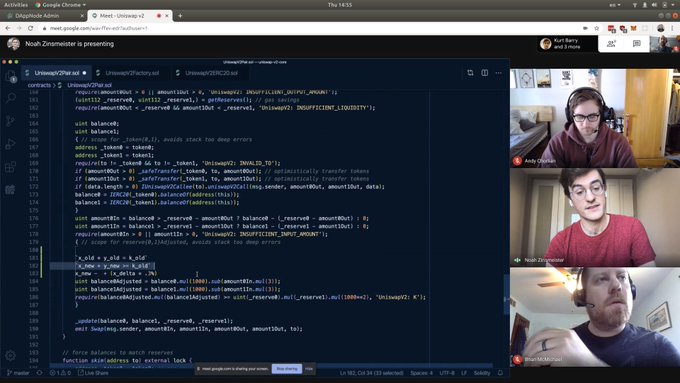Screen dimensions: 680x383
Task: Open the Extensions view icon
Action: coord(10,167)
